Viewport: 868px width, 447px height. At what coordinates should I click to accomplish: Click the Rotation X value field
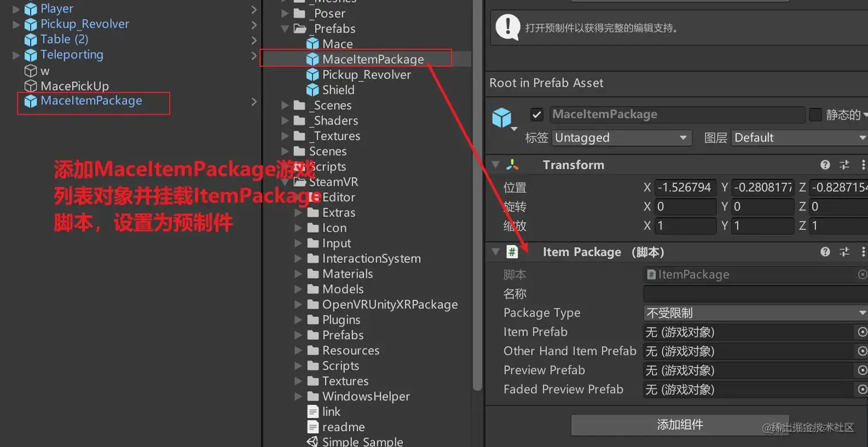pos(685,207)
